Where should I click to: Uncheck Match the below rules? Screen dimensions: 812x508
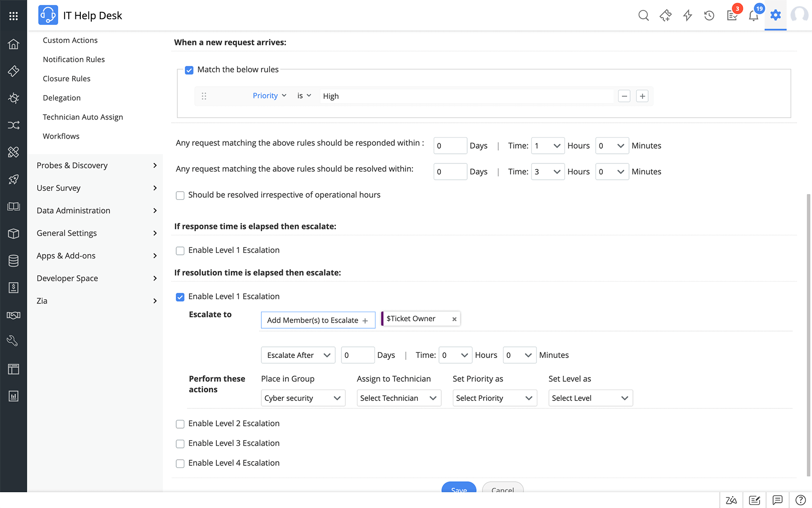click(189, 70)
